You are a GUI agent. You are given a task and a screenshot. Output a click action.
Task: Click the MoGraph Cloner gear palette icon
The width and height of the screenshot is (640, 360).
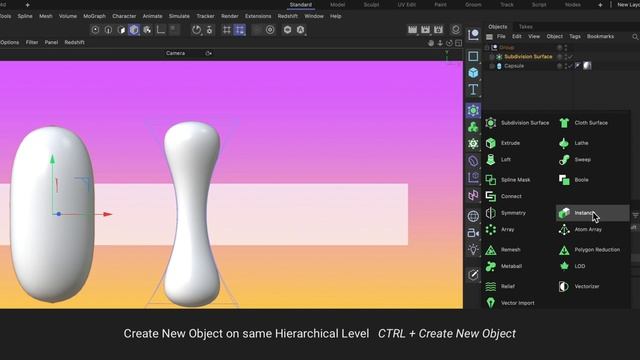click(x=473, y=144)
